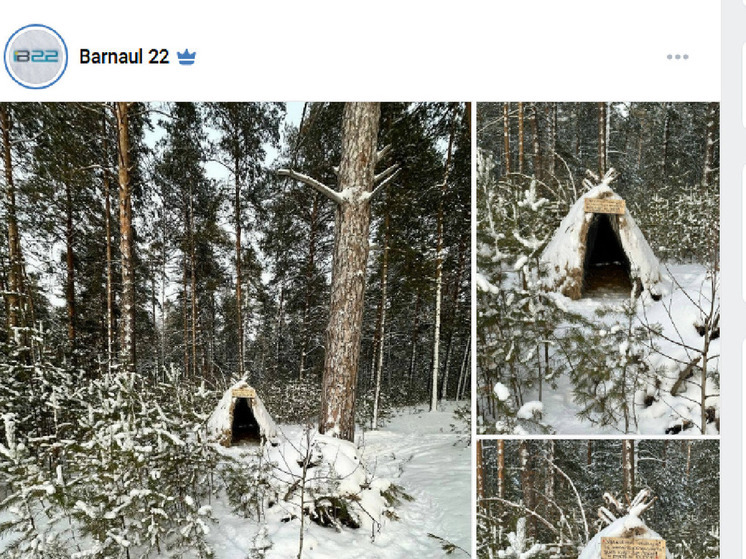Click the dark hut entrance in top-right photo
This screenshot has width=746, height=559.
tap(607, 255)
